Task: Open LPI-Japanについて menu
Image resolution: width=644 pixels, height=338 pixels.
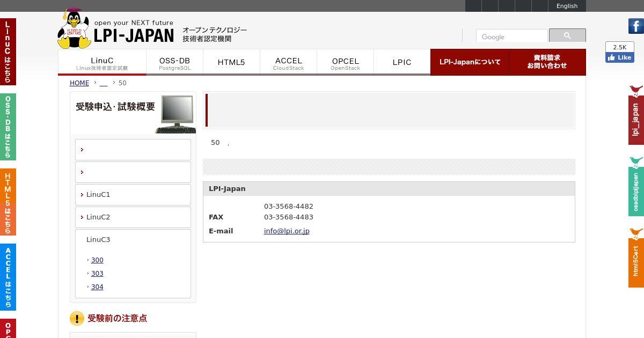Action: (470, 62)
